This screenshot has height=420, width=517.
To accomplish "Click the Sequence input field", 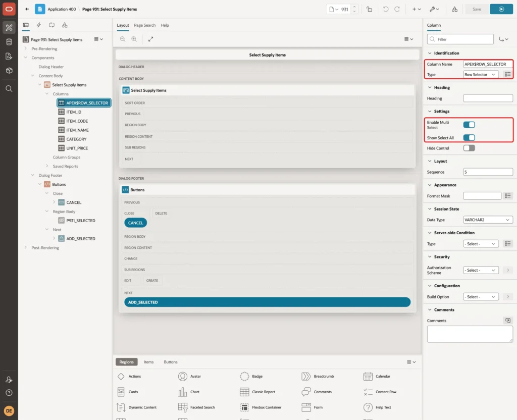I will (488, 172).
